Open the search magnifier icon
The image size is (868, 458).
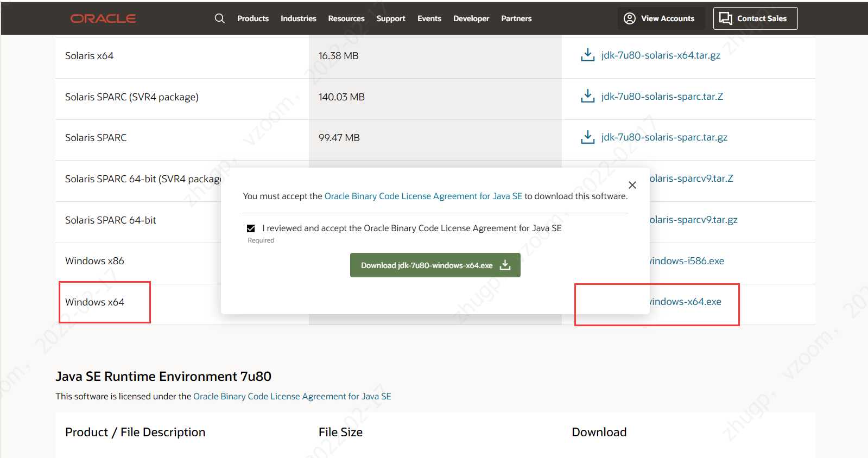(219, 18)
